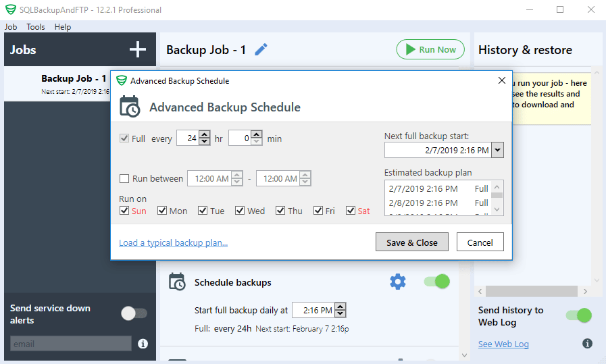Add a new job with the plus icon
Screen dimensions: 606x364
[138, 49]
